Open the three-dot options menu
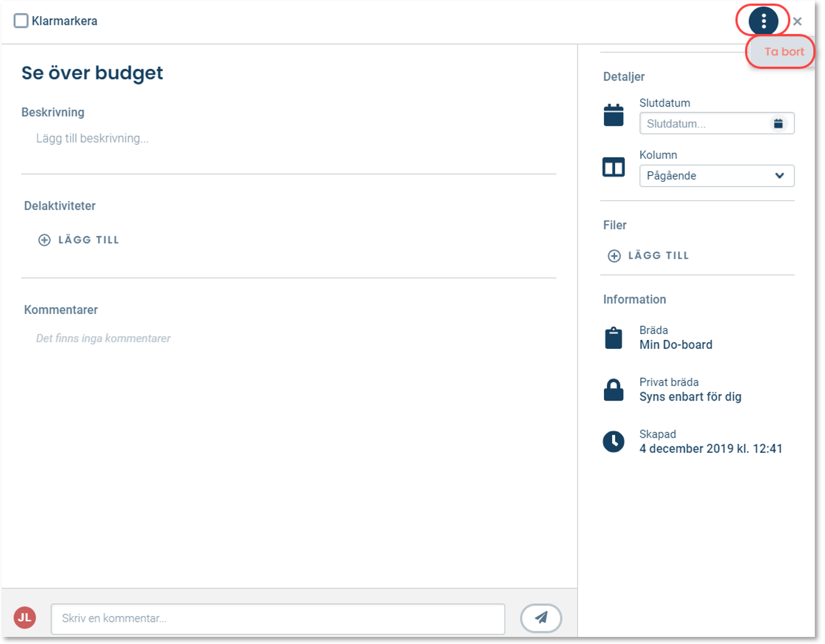This screenshot has width=825, height=644. point(763,21)
